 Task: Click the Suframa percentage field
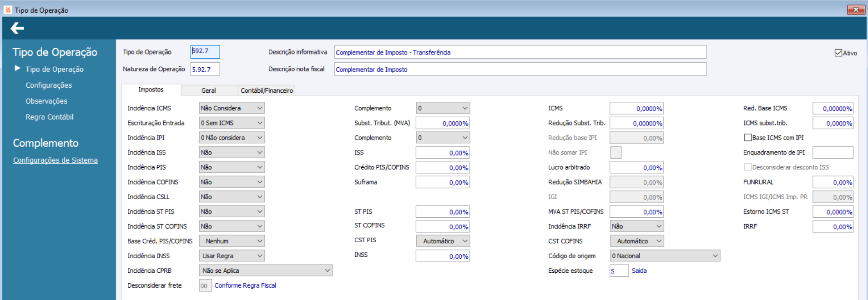pos(443,182)
